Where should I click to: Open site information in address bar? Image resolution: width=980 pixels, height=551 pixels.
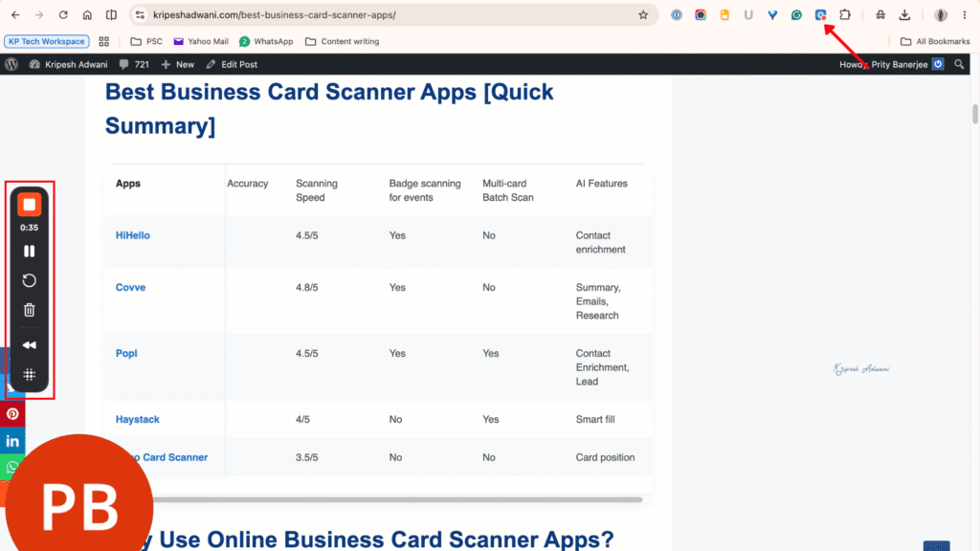[x=140, y=15]
